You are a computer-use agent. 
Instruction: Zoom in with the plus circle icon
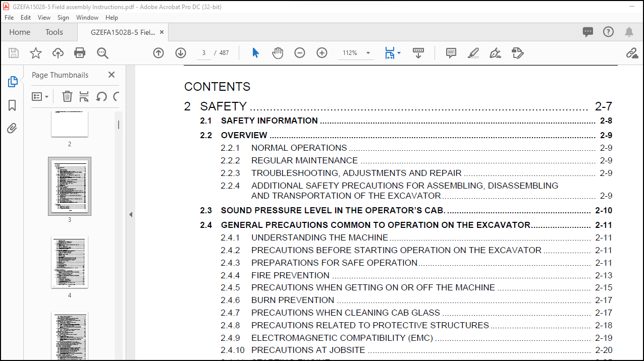[x=322, y=53]
